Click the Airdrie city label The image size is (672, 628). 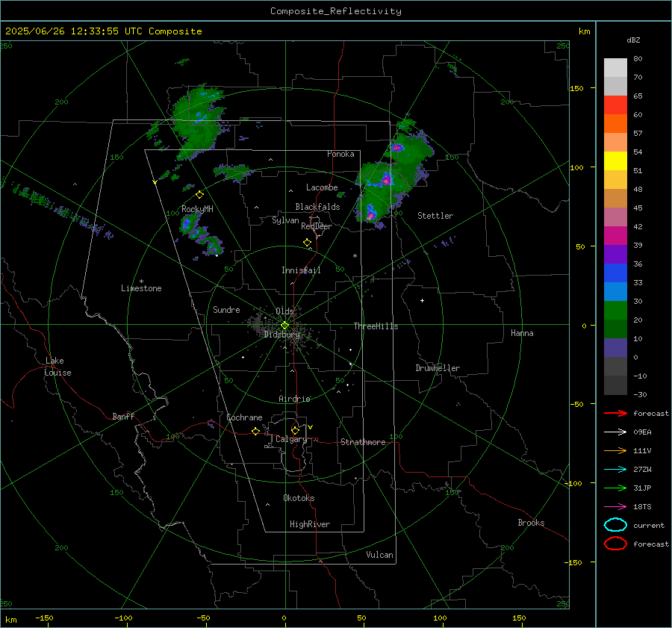pos(294,399)
